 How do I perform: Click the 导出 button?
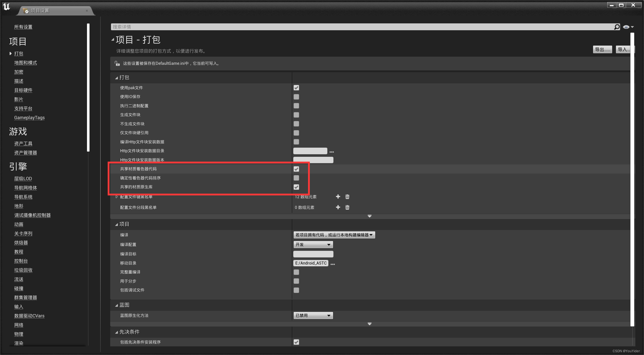pos(602,49)
